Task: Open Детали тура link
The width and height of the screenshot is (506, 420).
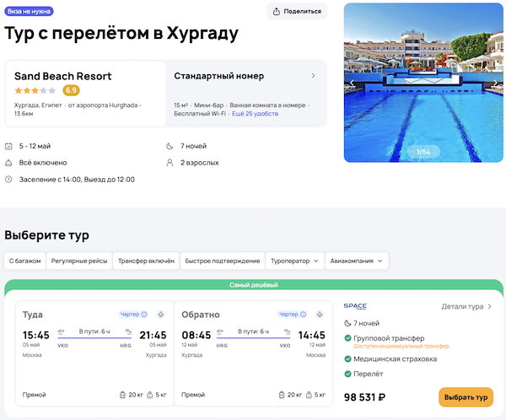Action: click(466, 307)
